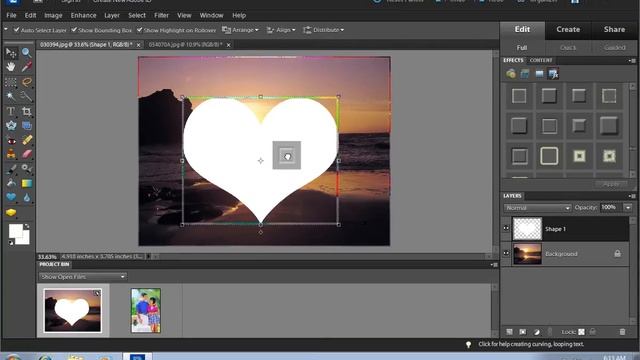Toggle Show Bounding Box checkbox
Image resolution: width=640 pixels, height=360 pixels.
[74, 30]
